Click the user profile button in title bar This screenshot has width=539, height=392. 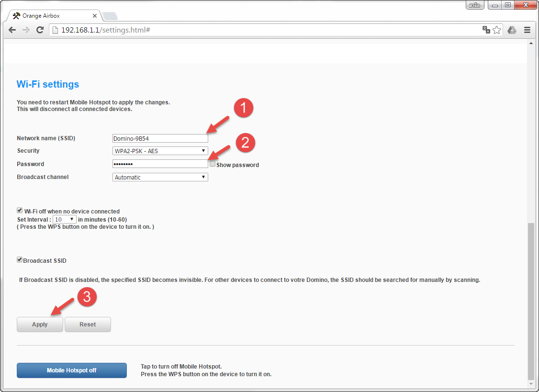(475, 5)
